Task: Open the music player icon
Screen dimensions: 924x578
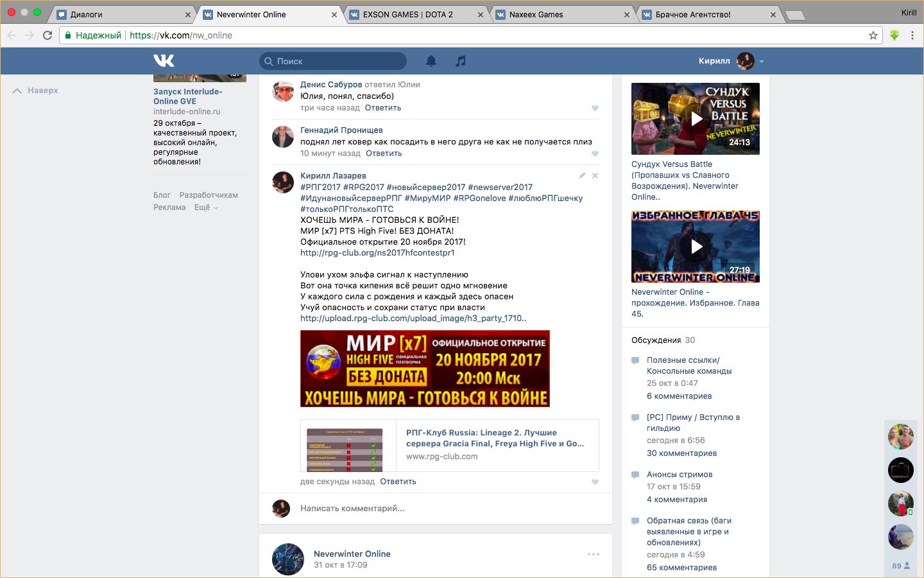Action: coord(461,61)
